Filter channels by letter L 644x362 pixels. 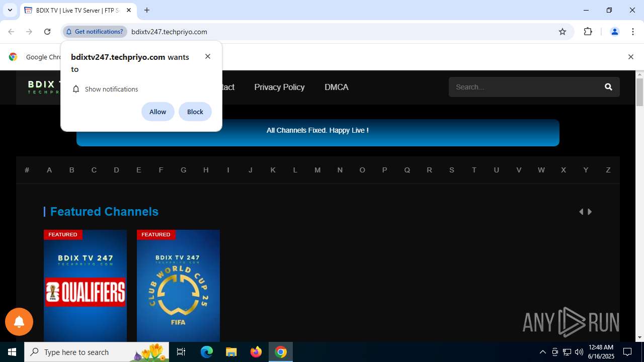[x=295, y=170]
